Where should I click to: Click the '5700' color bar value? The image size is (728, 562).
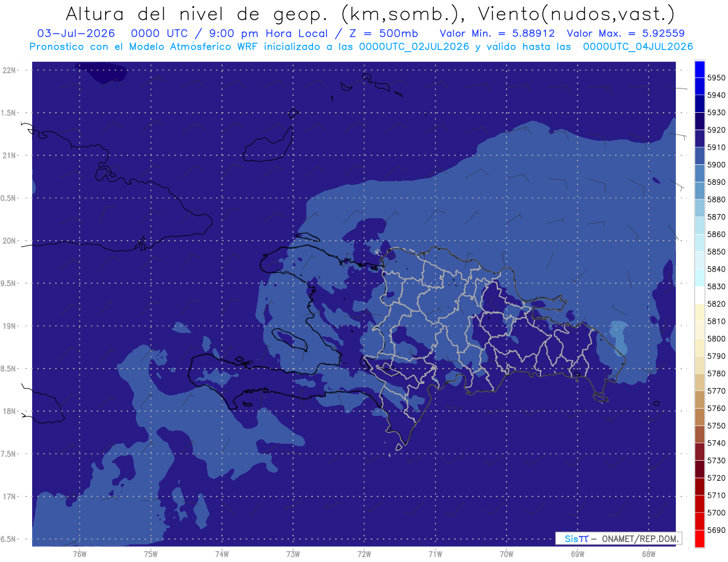tap(716, 513)
